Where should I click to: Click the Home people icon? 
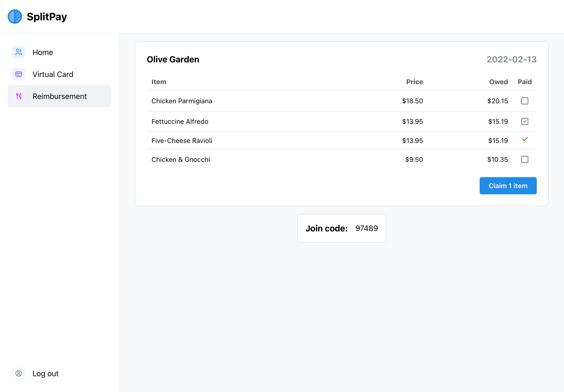point(19,52)
